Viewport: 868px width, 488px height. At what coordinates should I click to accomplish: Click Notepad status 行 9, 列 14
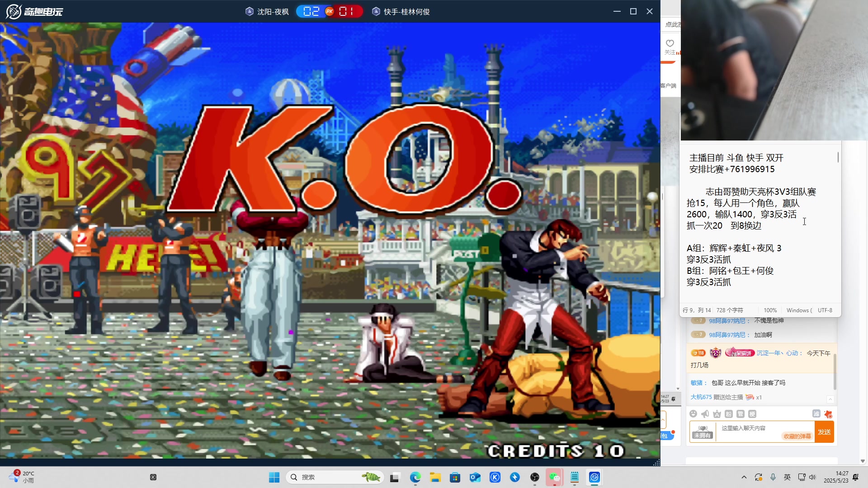(696, 310)
